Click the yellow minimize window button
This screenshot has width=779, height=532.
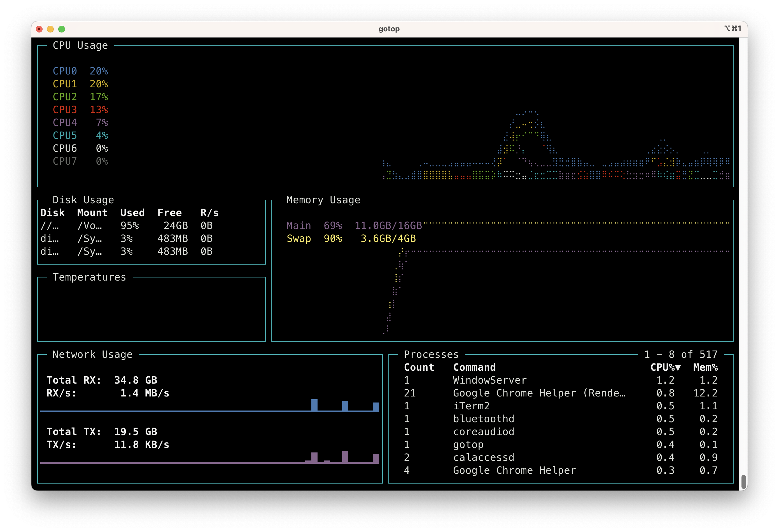pyautogui.click(x=50, y=29)
